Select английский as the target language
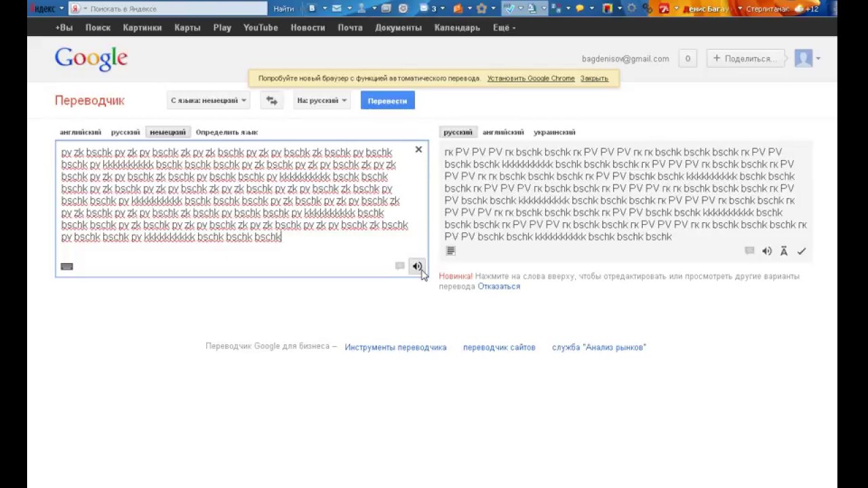 click(503, 132)
